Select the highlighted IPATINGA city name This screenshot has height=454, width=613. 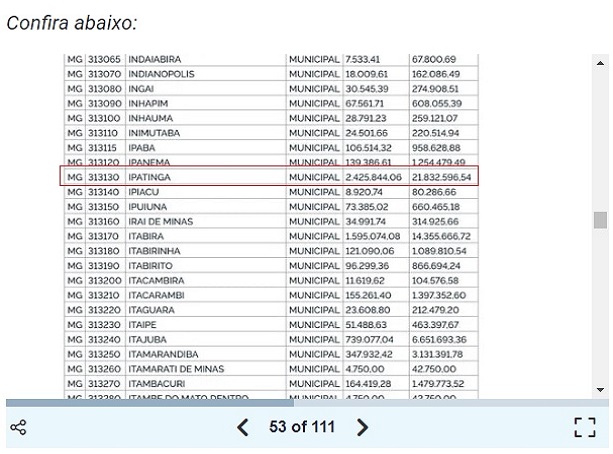point(152,177)
